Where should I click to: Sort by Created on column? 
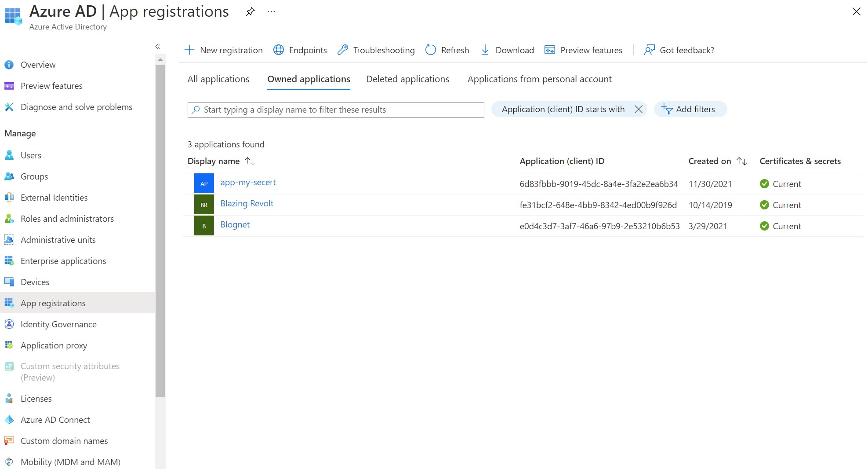718,161
